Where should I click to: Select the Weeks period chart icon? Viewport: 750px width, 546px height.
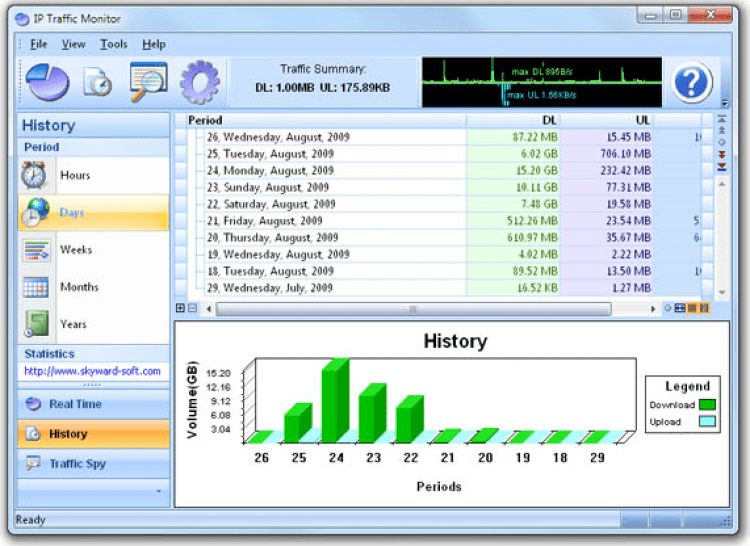[x=36, y=250]
